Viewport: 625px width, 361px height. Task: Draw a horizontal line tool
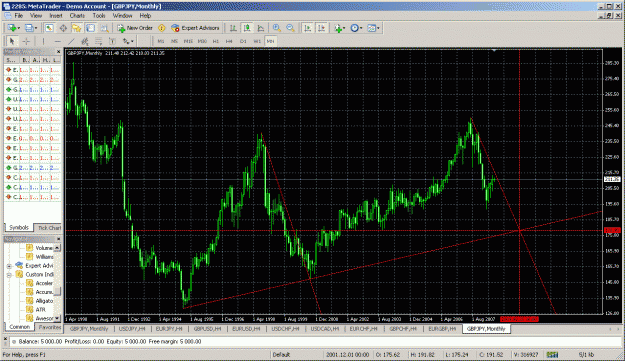pos(57,41)
